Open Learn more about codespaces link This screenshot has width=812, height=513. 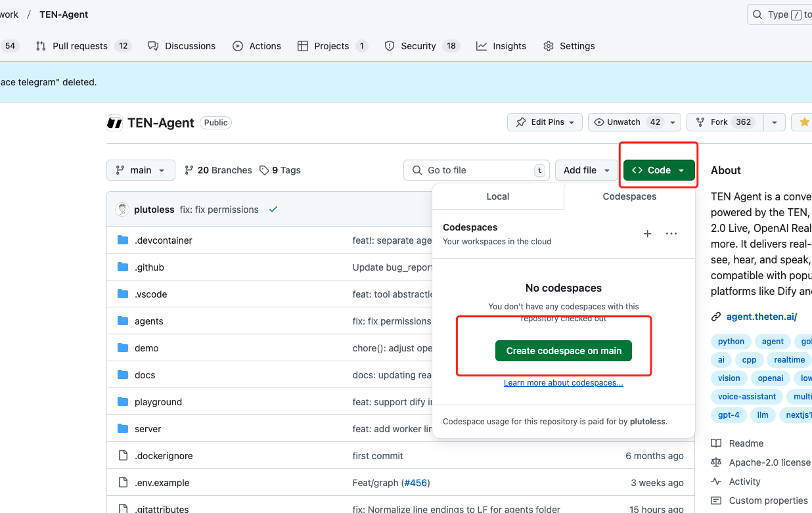pos(563,383)
